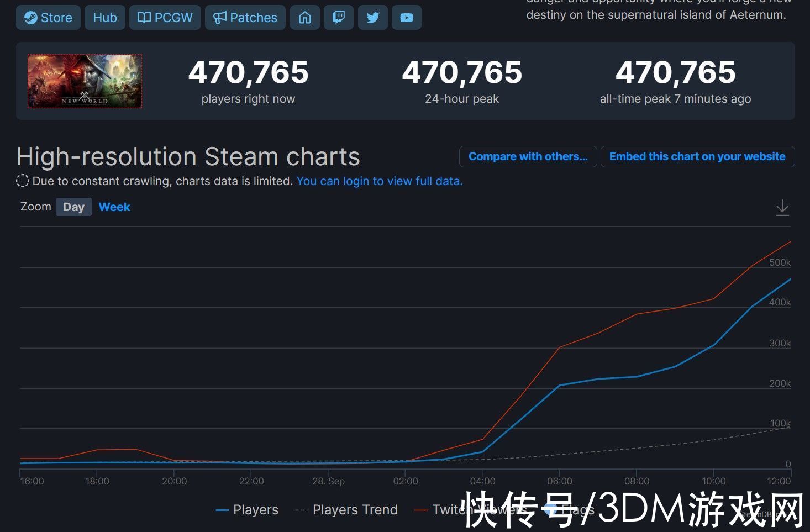Screen dimensions: 810x532
Task: Download chart via the download arrow icon
Action: click(782, 208)
